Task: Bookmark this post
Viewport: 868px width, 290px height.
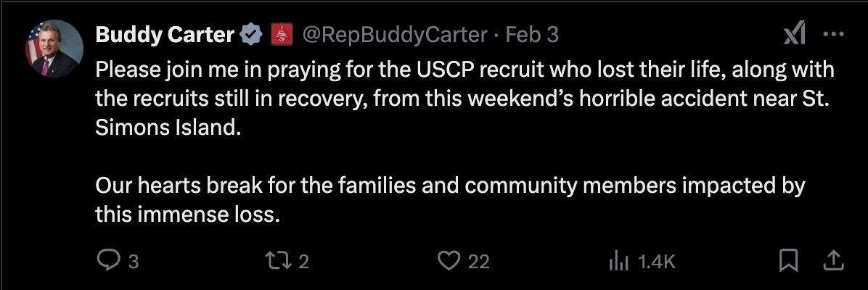Action: [x=789, y=260]
